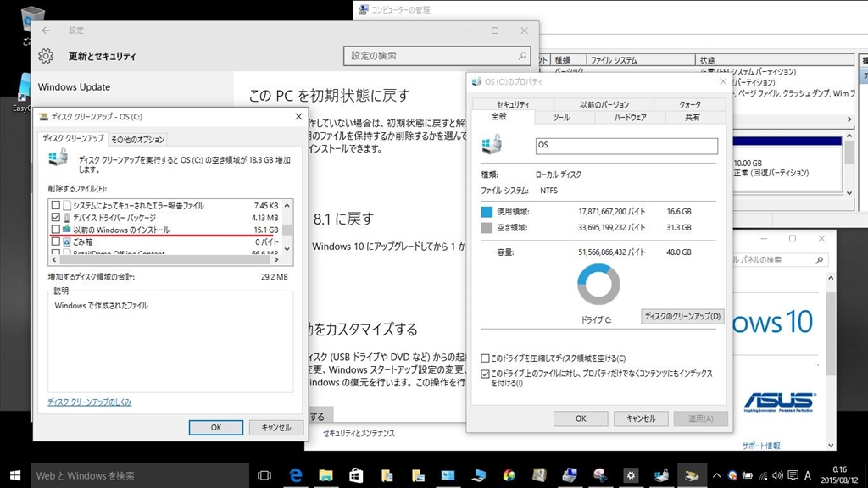Click the volume speaker tray icon
The width and height of the screenshot is (868, 488).
[778, 475]
